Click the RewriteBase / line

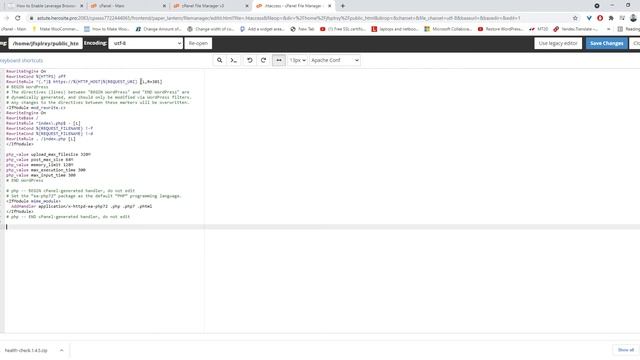[22, 118]
